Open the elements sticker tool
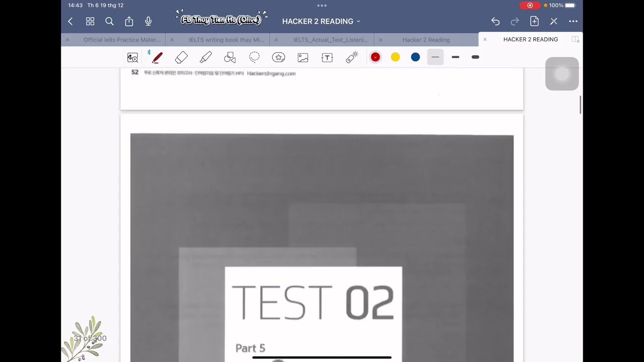 [x=279, y=57]
